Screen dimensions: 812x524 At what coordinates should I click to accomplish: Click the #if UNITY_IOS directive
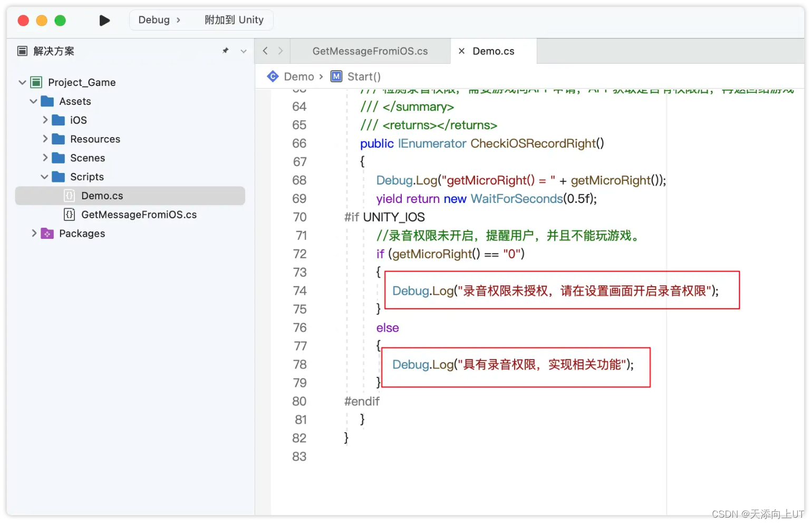[x=384, y=217]
